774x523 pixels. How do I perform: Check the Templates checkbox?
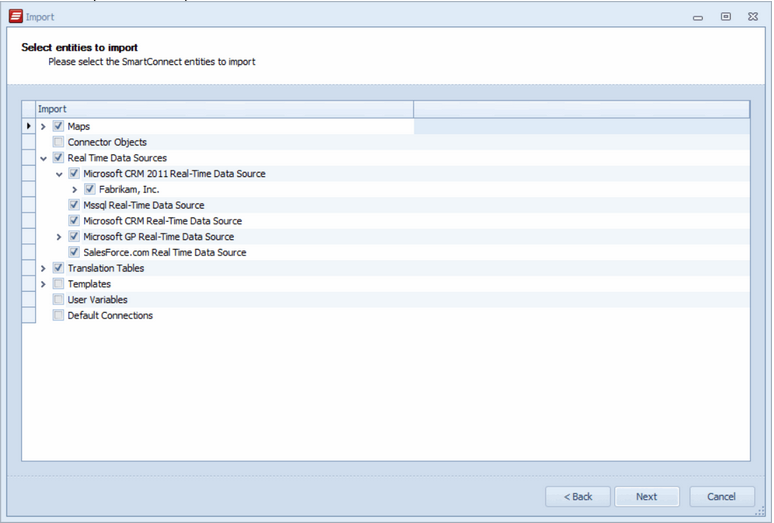click(x=58, y=284)
